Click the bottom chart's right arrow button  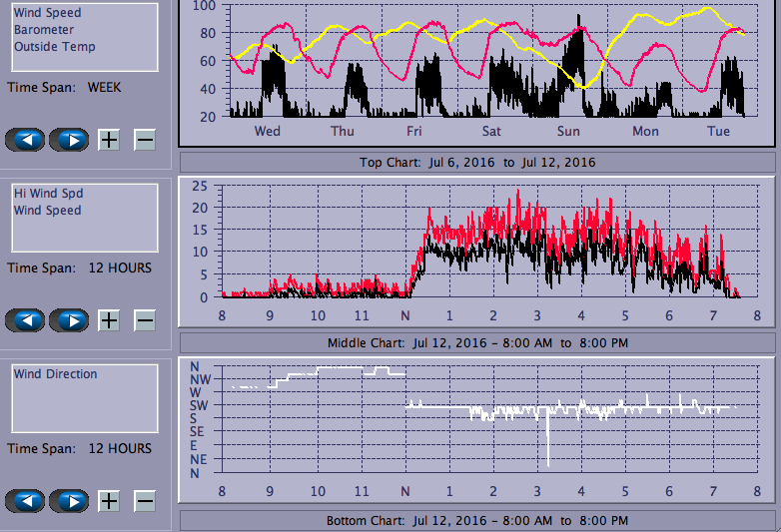point(70,501)
